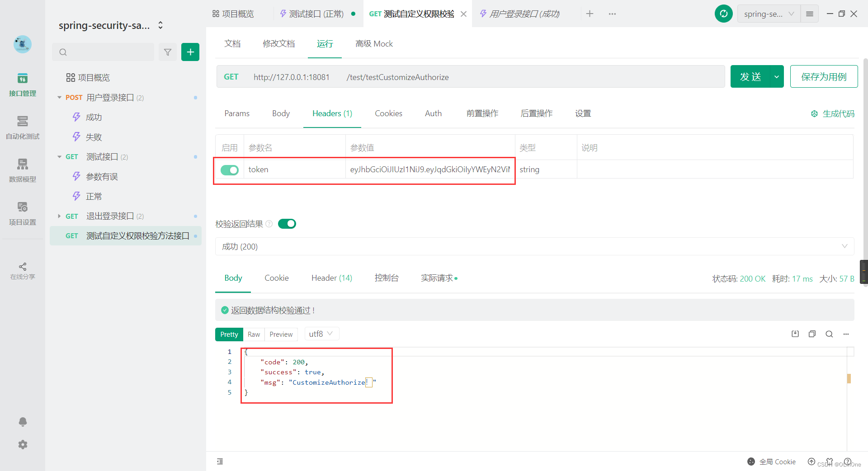Switch to the Cookies tab
Screen dimensions: 868x471
(388, 113)
